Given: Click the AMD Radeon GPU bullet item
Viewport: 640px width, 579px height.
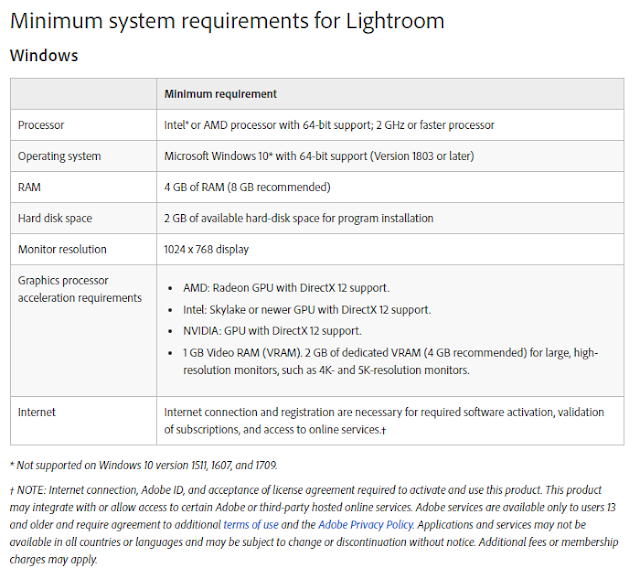Looking at the screenshot, I should [x=286, y=288].
